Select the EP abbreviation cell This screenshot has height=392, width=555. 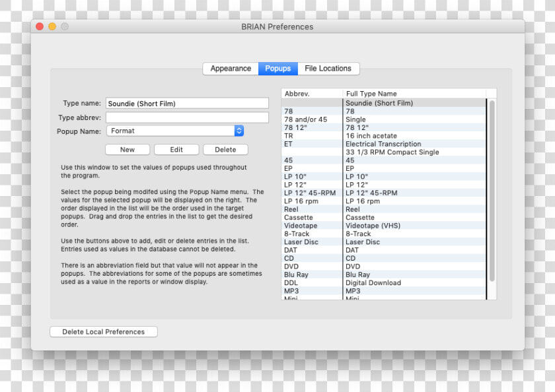pos(312,168)
